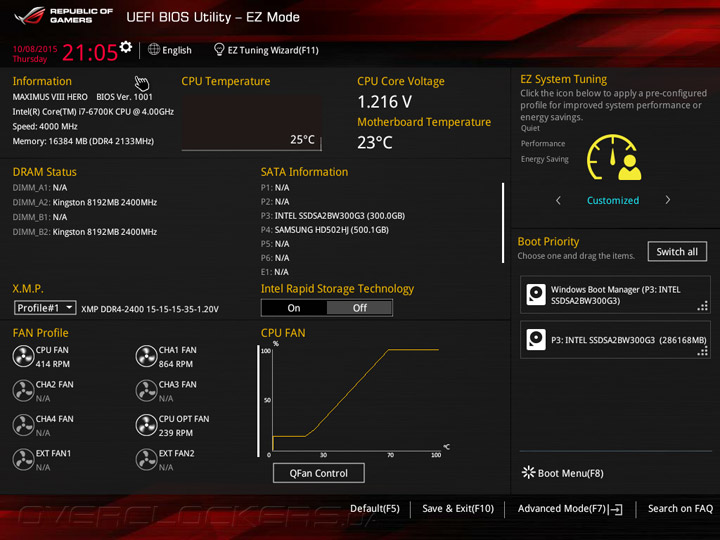The height and width of the screenshot is (540, 720).
Task: Click Save & Exit(F10)
Action: click(458, 509)
